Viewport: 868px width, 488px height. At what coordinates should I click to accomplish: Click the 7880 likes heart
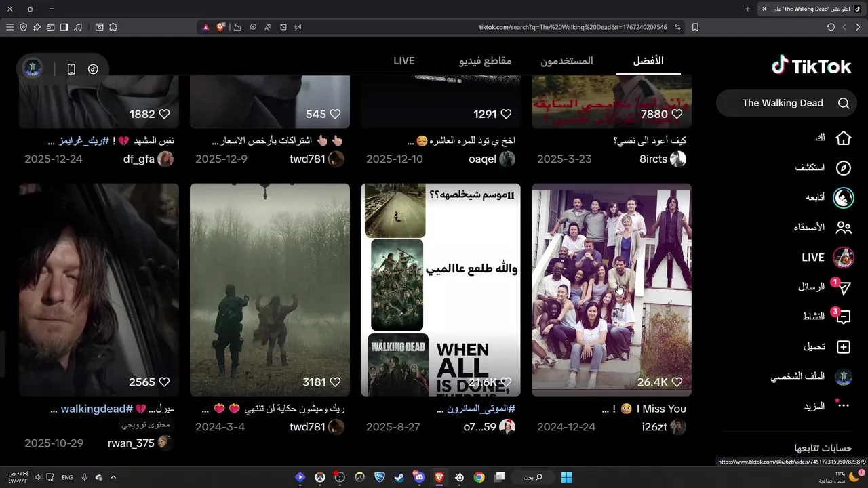coord(677,114)
